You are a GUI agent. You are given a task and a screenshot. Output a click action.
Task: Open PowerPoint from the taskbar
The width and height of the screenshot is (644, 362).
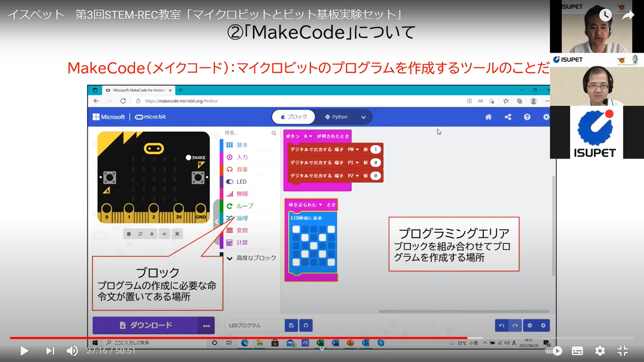click(351, 343)
